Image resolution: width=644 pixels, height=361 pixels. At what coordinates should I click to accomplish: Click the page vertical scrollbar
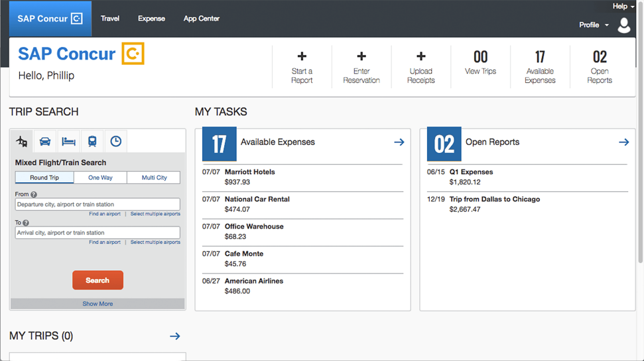pos(640,131)
